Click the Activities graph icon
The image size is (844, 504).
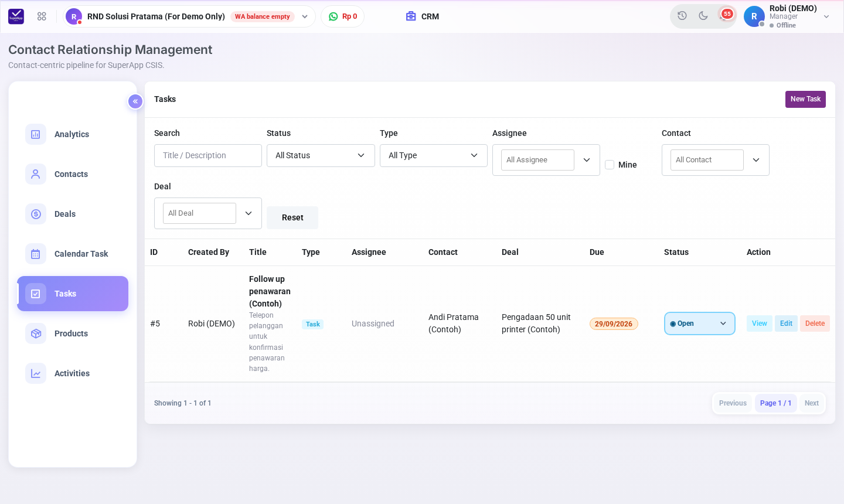[x=36, y=373]
